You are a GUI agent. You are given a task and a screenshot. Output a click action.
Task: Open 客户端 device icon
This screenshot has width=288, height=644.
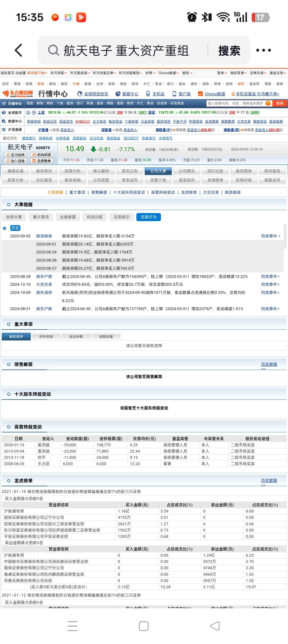tap(174, 94)
